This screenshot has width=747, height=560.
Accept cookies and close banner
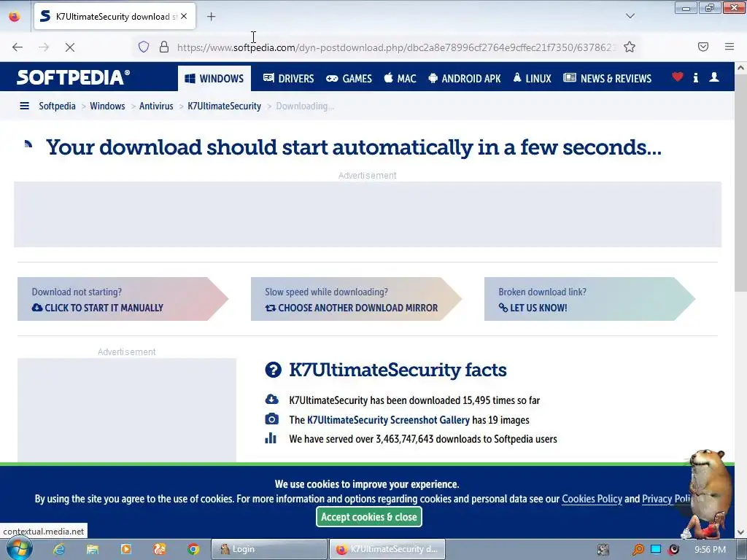(x=368, y=517)
